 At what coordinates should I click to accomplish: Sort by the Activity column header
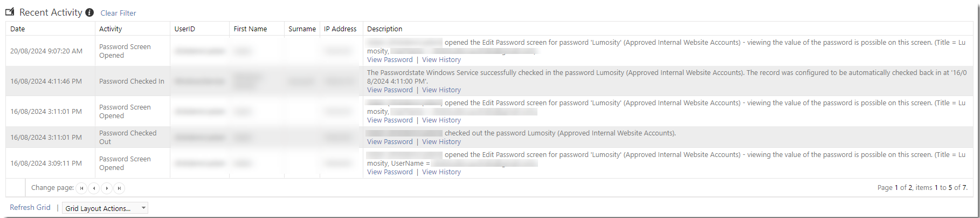(x=111, y=29)
